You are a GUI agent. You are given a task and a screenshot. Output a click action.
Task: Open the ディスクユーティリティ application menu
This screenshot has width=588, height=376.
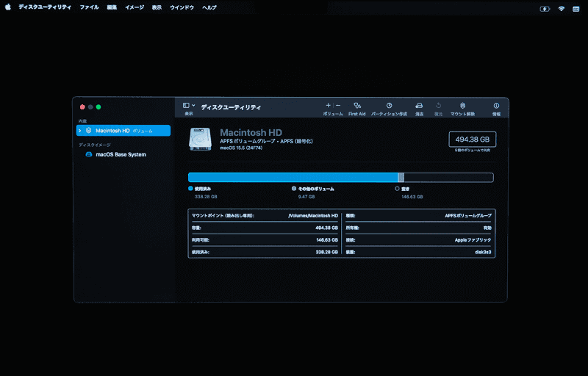[x=45, y=7]
